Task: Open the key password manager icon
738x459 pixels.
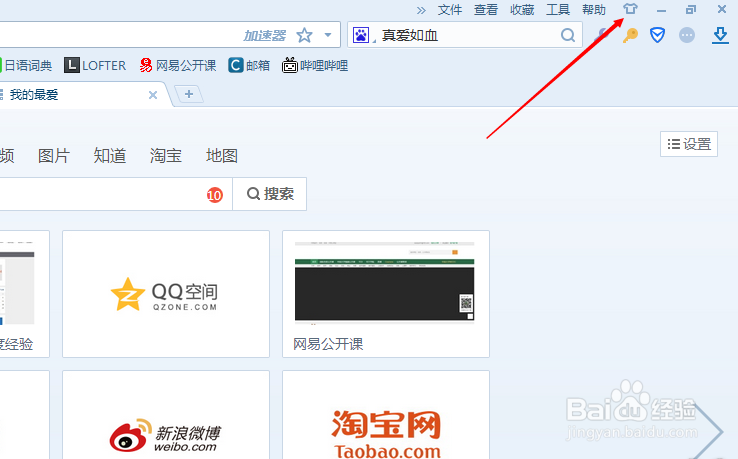Action: pyautogui.click(x=630, y=35)
